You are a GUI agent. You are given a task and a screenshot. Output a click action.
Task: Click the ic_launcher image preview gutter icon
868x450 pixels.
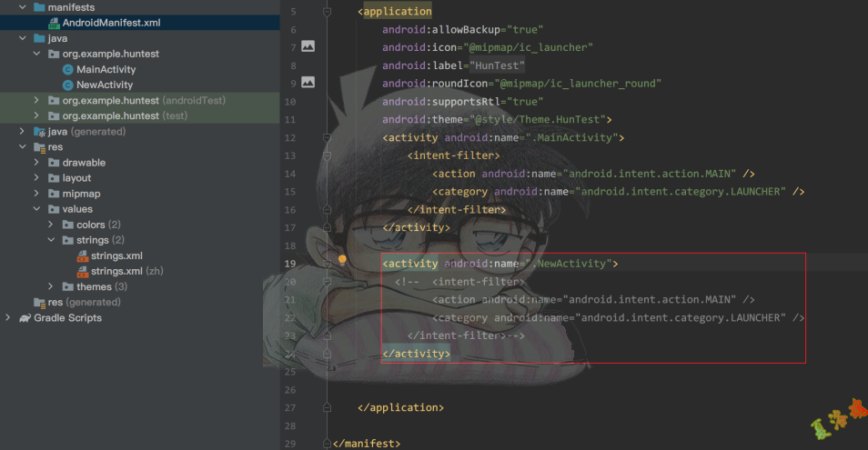tap(308, 46)
